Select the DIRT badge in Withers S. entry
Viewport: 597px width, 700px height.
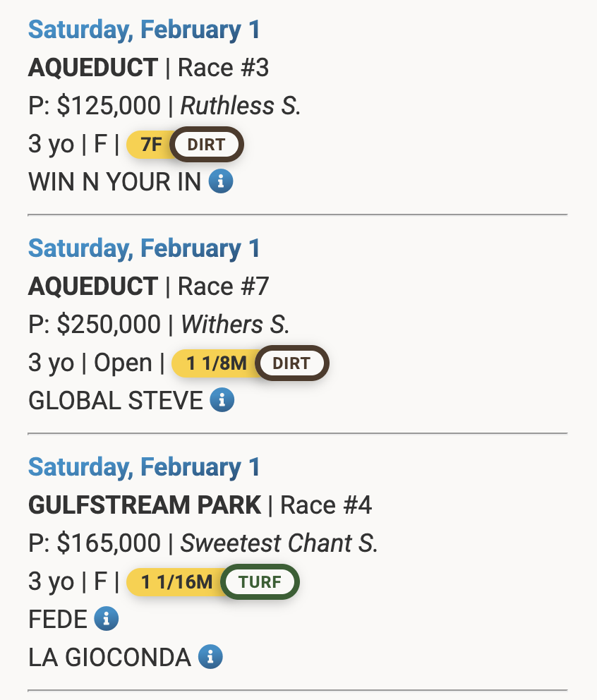click(x=291, y=363)
